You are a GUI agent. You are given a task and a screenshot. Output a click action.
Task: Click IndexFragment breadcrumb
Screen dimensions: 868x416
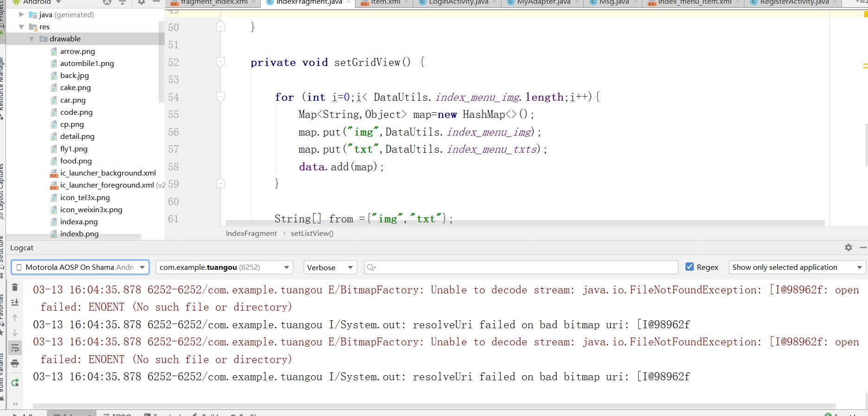pyautogui.click(x=251, y=233)
